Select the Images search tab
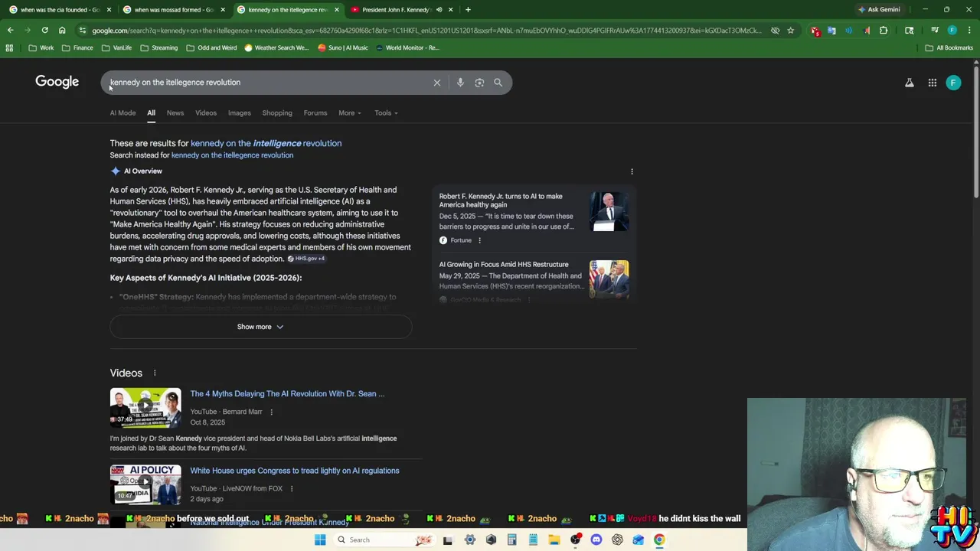The width and height of the screenshot is (980, 551). [240, 113]
